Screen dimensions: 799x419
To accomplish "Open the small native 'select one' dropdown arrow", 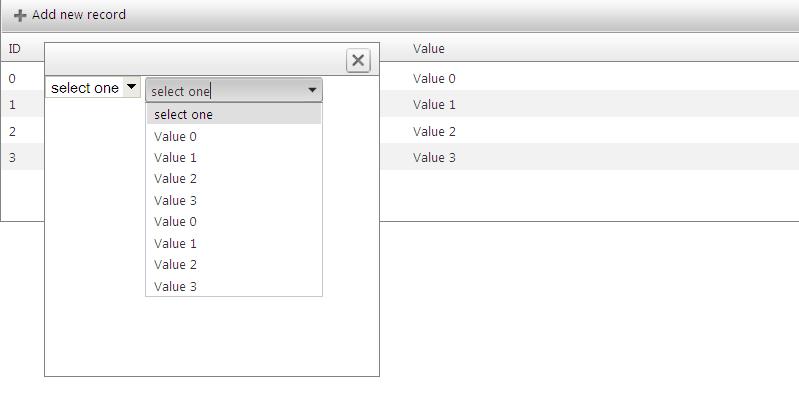I will coord(131,88).
